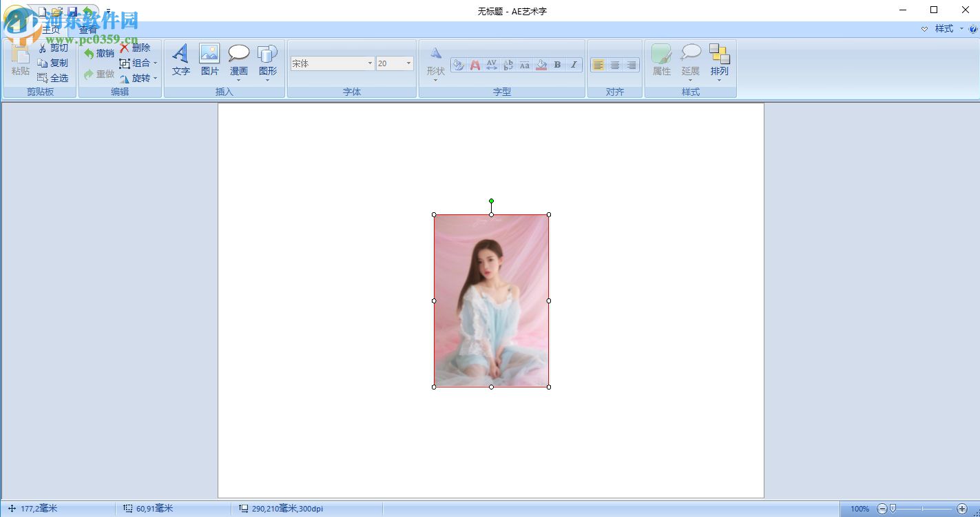
Task: Insert art text (文字)
Action: click(x=181, y=61)
